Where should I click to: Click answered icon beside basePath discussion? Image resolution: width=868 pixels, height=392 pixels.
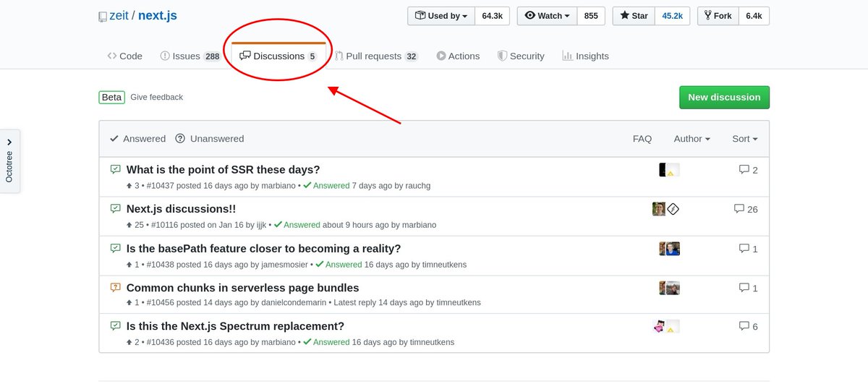click(x=115, y=247)
